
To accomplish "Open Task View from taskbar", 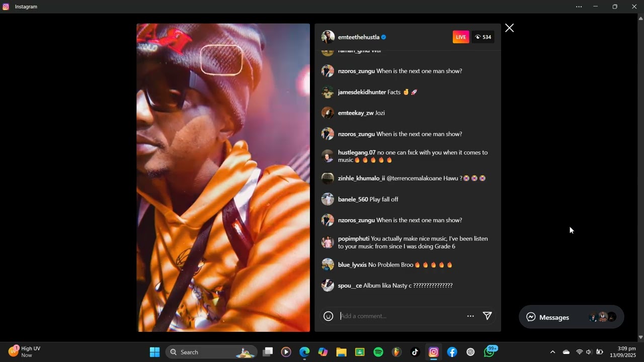I will click(268, 352).
